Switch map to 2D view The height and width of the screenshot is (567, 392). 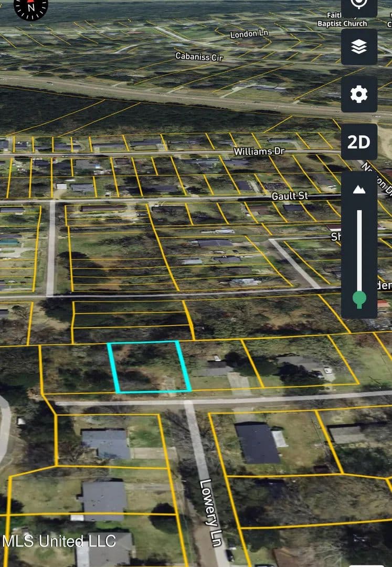click(x=359, y=142)
